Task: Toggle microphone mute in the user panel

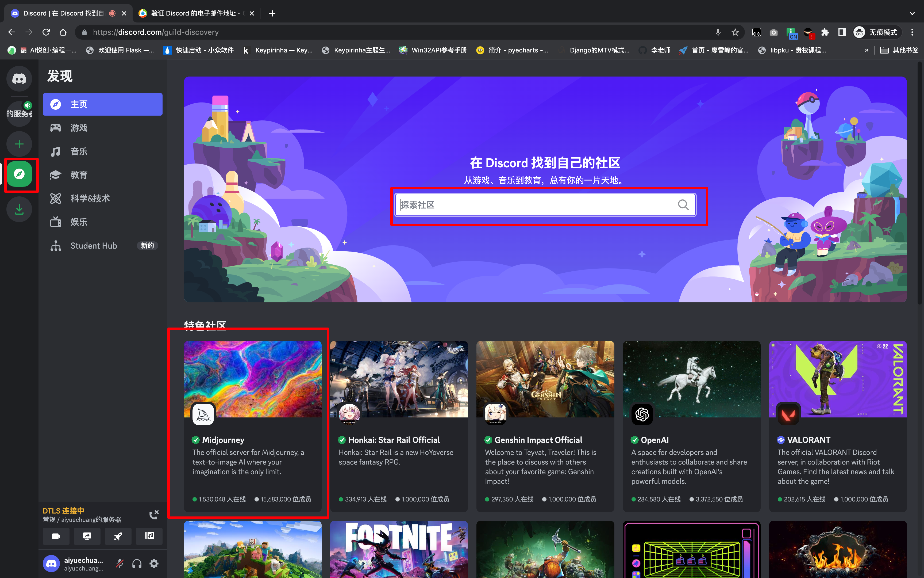Action: tap(120, 564)
